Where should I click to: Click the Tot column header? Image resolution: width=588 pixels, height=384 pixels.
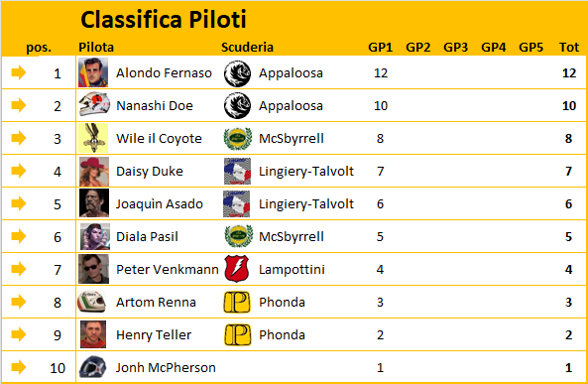pos(569,48)
